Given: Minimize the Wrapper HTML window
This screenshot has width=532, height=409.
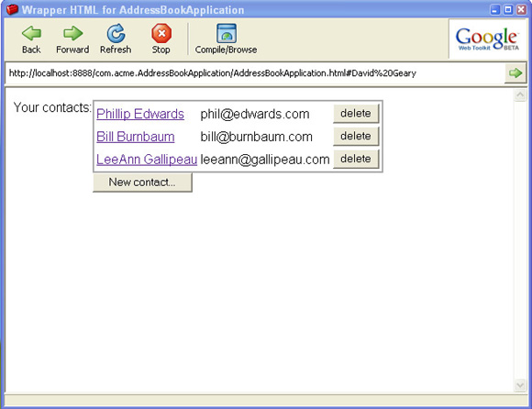Looking at the screenshot, I should point(495,9).
